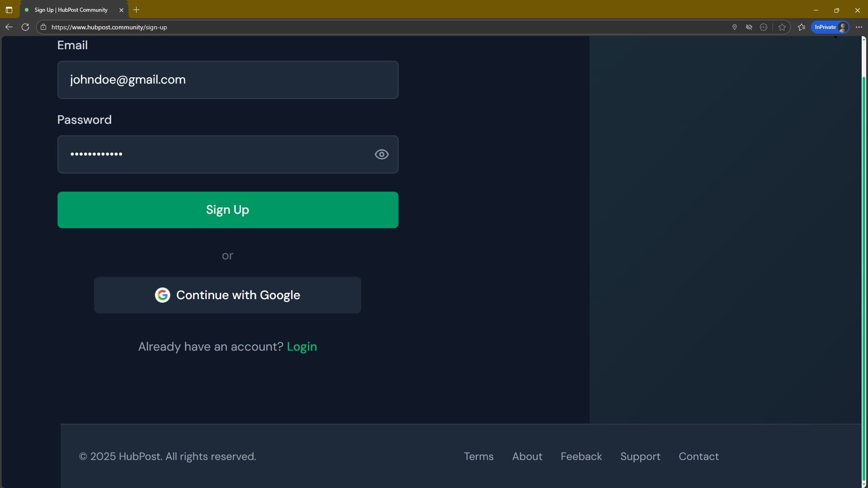Select the Sign Up | HubPost Community tab

pos(74,10)
